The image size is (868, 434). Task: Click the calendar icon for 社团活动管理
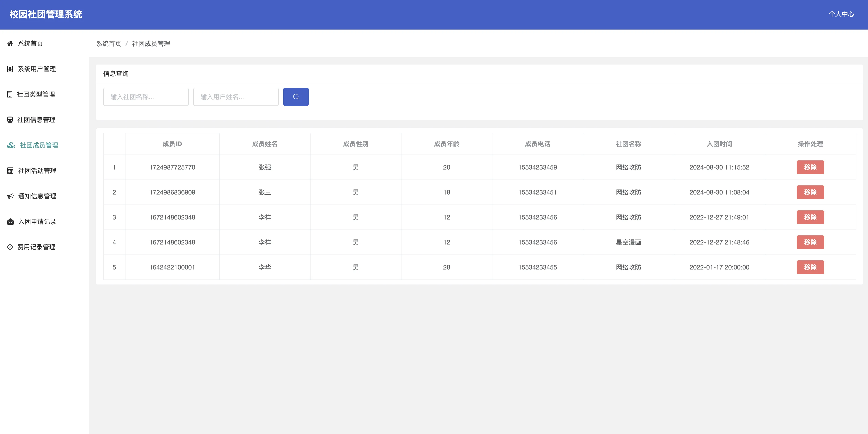(10, 171)
